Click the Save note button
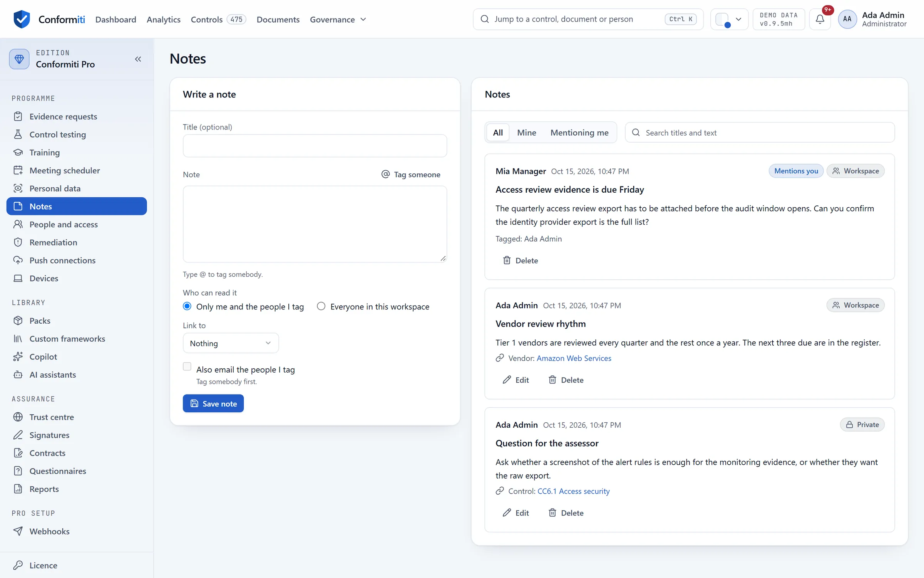This screenshot has width=924, height=578. coord(213,403)
